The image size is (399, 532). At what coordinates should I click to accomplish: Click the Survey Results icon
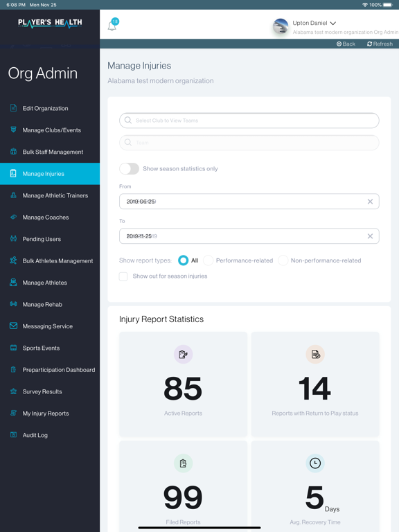click(13, 391)
